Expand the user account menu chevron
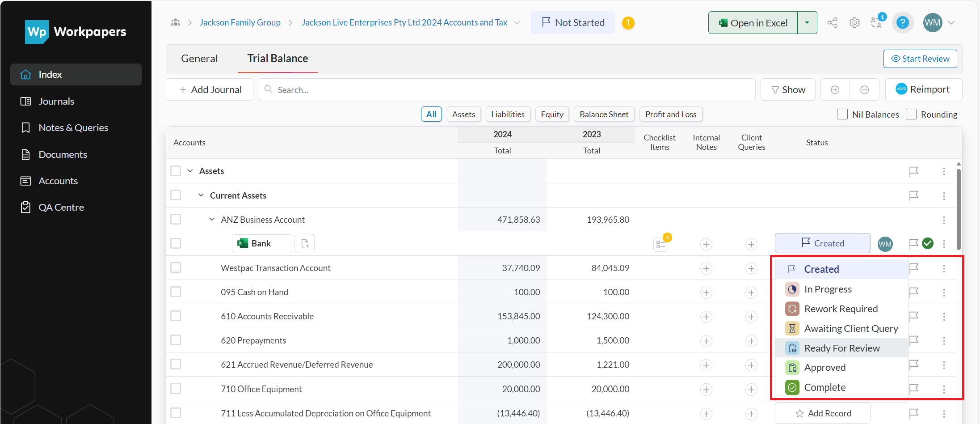The image size is (980, 424). (x=951, y=23)
